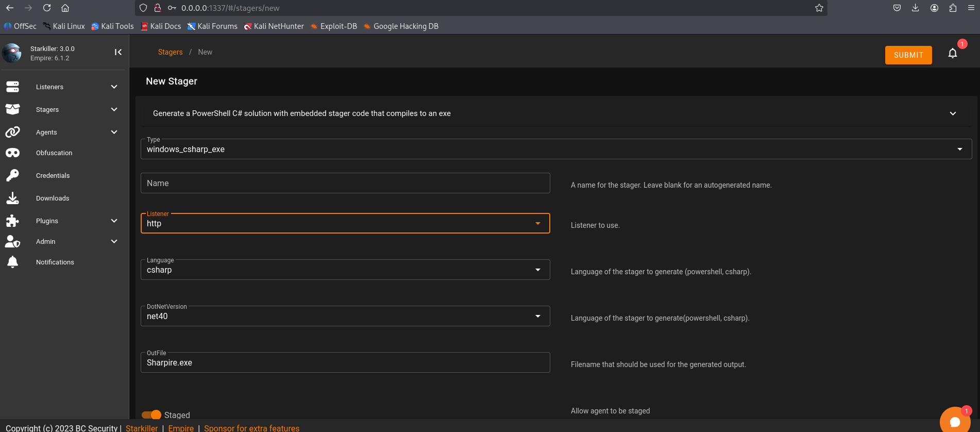The width and height of the screenshot is (980, 432).
Task: Click the shield tracking protection icon
Action: 143,8
